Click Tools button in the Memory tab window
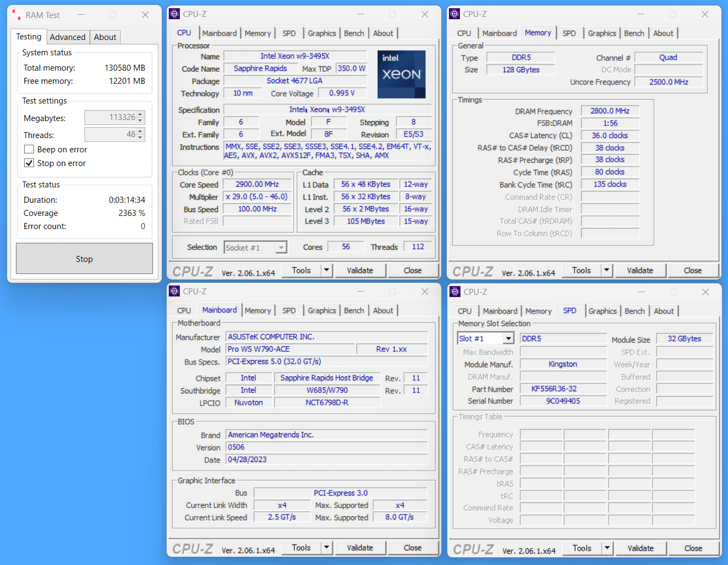 pos(582,270)
